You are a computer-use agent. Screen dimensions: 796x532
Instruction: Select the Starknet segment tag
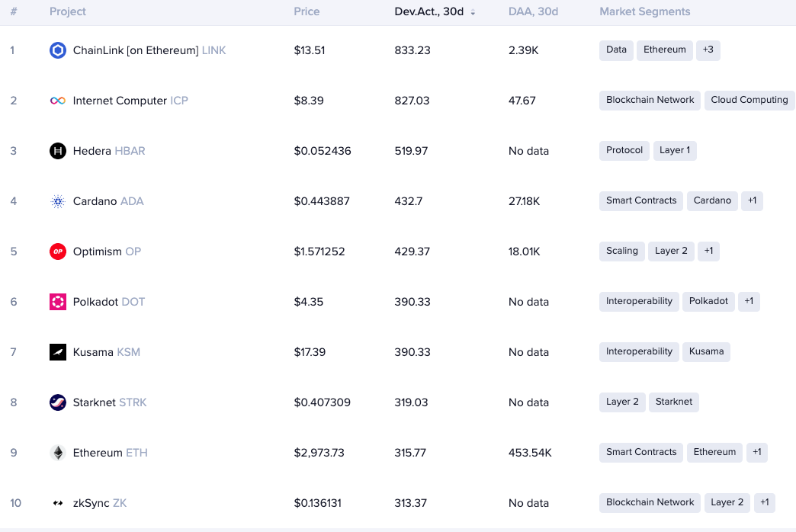674,402
